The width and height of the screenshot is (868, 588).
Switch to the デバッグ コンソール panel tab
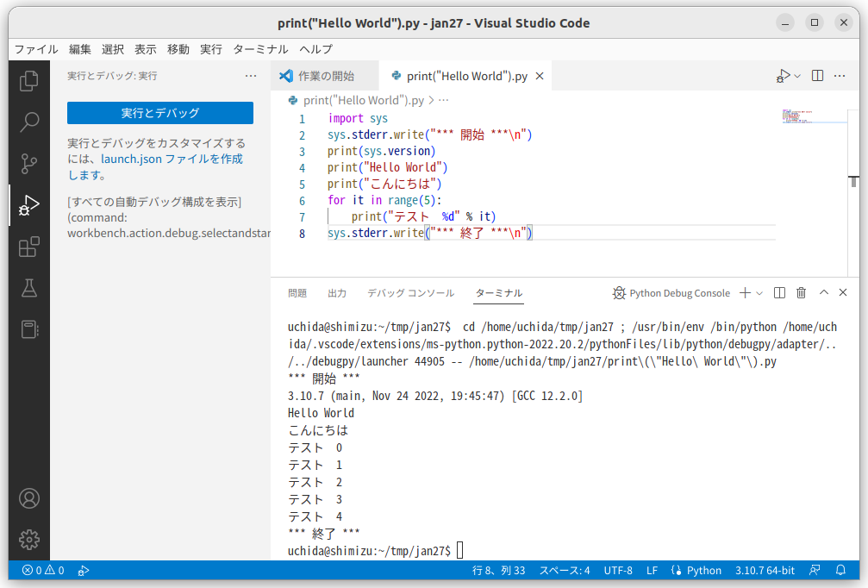pos(411,293)
